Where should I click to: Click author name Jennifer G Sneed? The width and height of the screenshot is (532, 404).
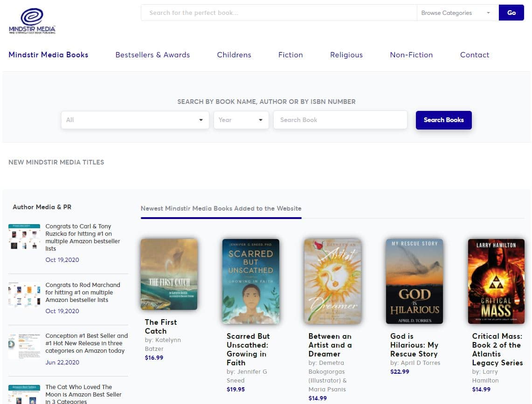247,376
